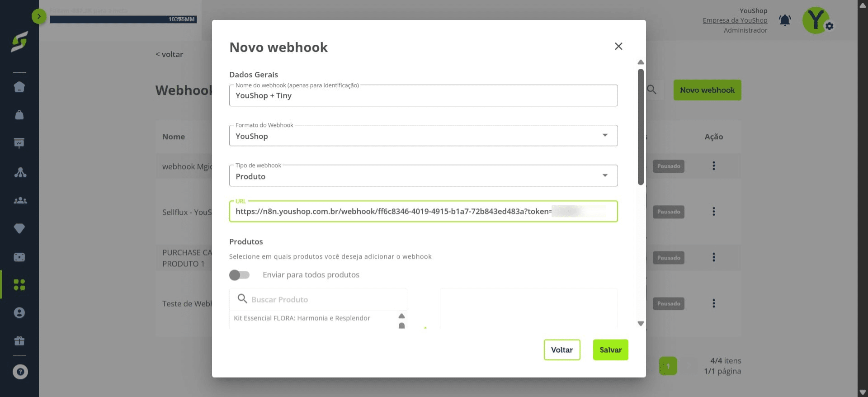
Task: Open the presentation board icon in the sidebar
Action: (x=19, y=143)
